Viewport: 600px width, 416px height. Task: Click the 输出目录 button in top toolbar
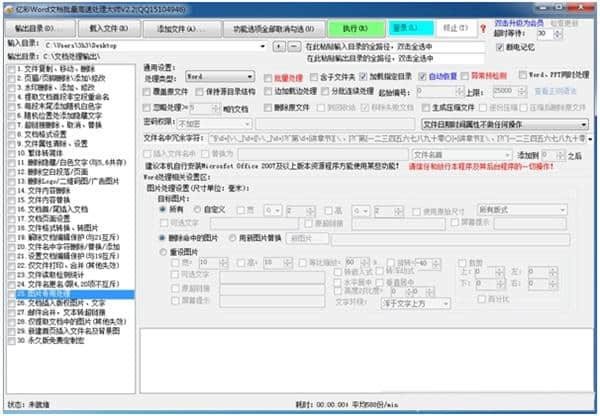tap(36, 28)
